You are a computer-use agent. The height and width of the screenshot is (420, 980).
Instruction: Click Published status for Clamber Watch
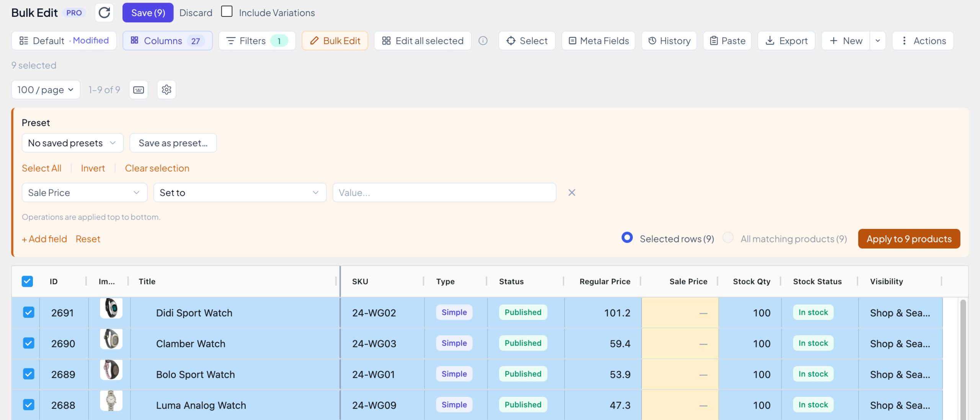click(523, 343)
